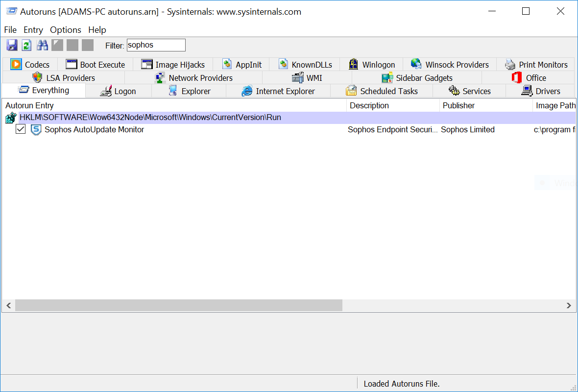This screenshot has width=578, height=392.
Task: Sort by the Publisher column header
Action: 486,105
